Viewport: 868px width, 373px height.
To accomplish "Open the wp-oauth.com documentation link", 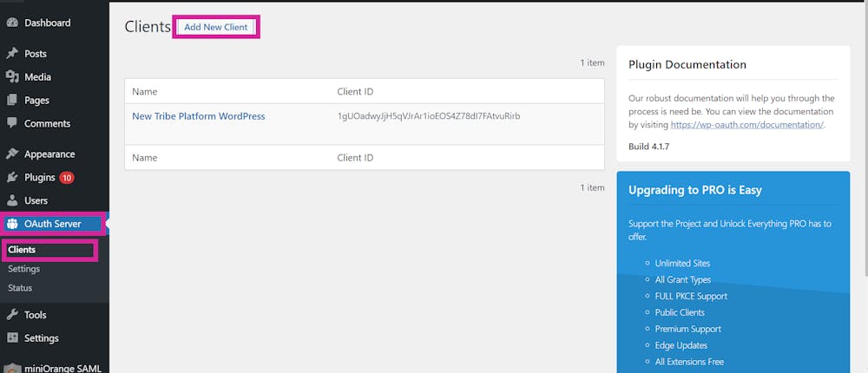I will (x=747, y=125).
